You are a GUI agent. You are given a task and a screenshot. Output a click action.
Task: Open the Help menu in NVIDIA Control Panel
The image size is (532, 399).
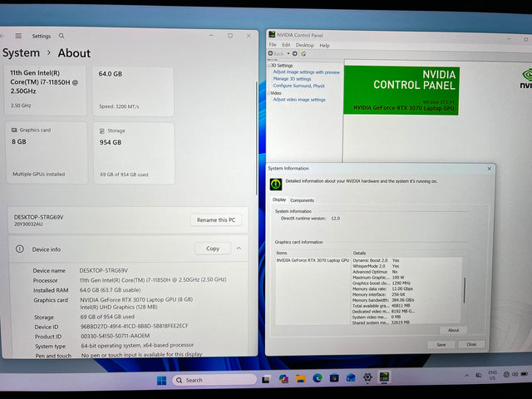pos(324,46)
